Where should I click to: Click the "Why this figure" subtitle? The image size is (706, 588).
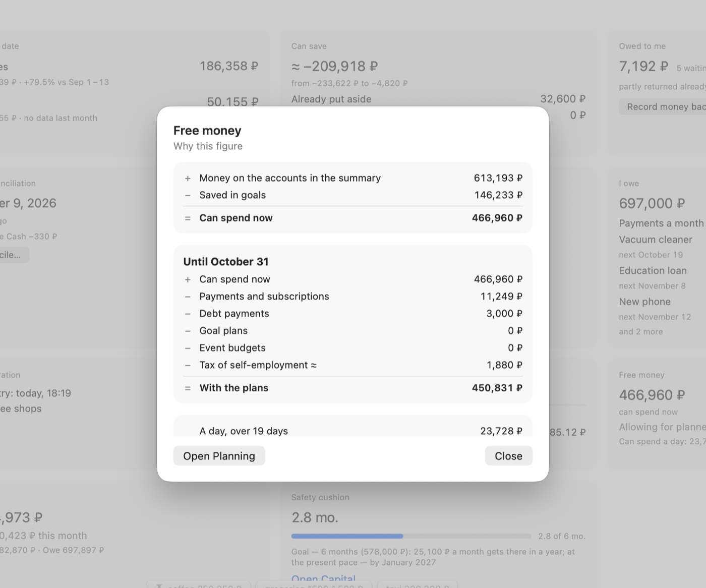(208, 146)
